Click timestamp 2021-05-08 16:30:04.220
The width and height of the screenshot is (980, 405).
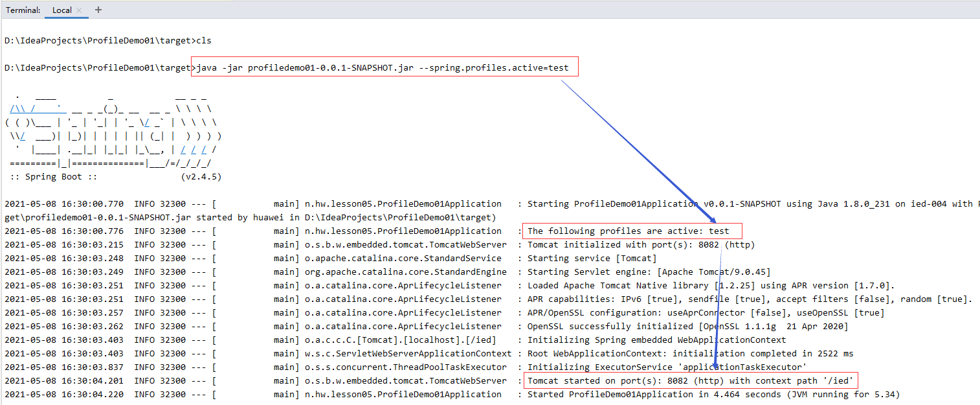point(64,394)
